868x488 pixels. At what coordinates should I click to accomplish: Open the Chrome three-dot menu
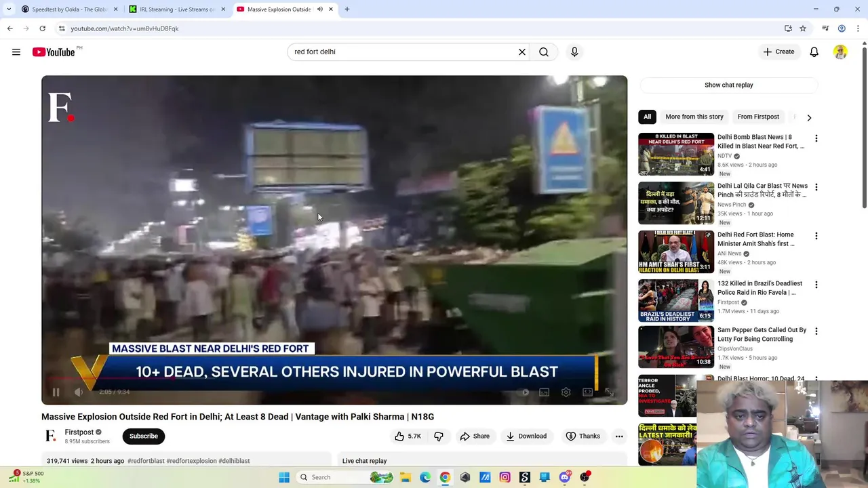859,28
